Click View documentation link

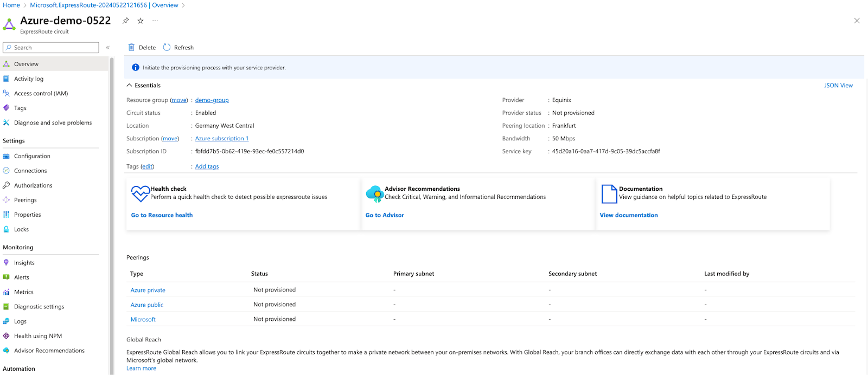click(629, 215)
